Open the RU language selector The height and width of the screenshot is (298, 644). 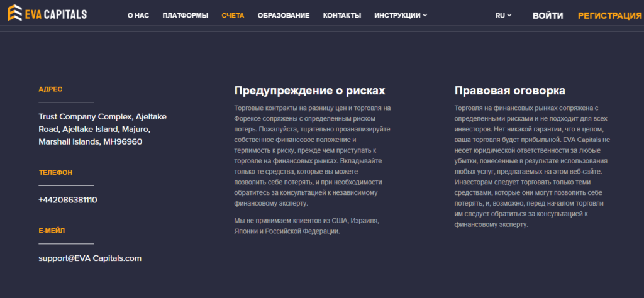(x=504, y=16)
